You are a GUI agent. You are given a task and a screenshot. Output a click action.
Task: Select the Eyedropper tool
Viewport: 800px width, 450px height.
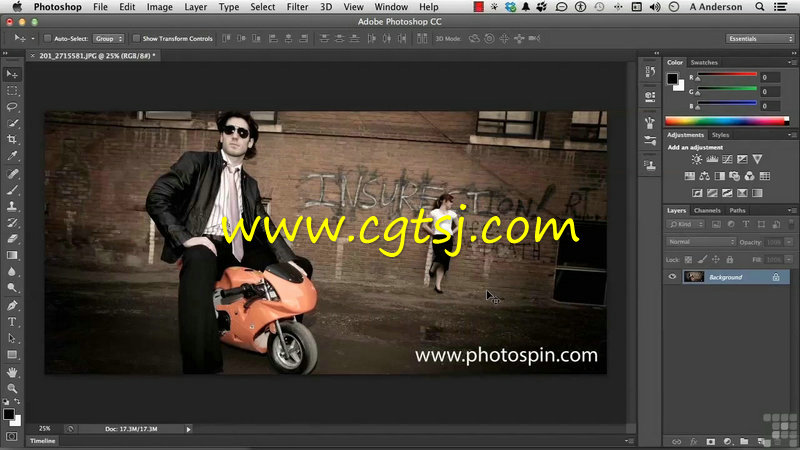tap(12, 156)
